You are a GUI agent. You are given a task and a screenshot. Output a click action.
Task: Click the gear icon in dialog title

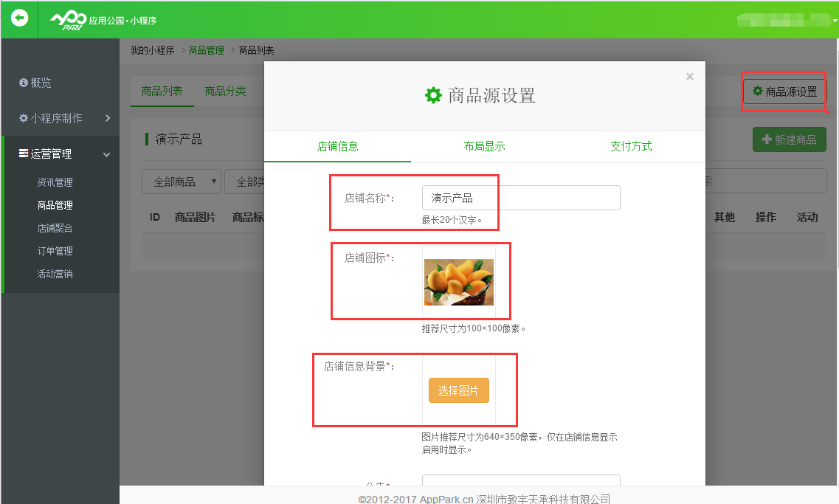[433, 95]
